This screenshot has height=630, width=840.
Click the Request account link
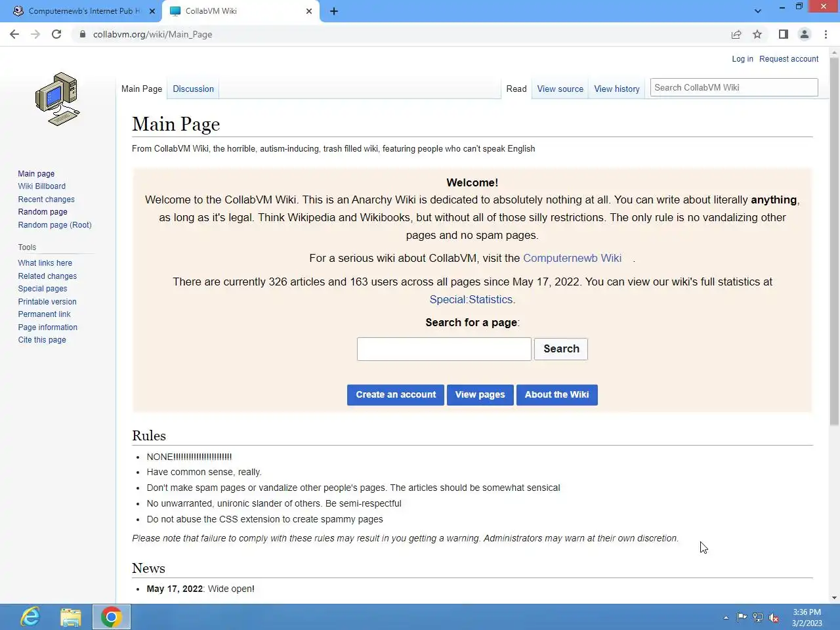tap(789, 59)
